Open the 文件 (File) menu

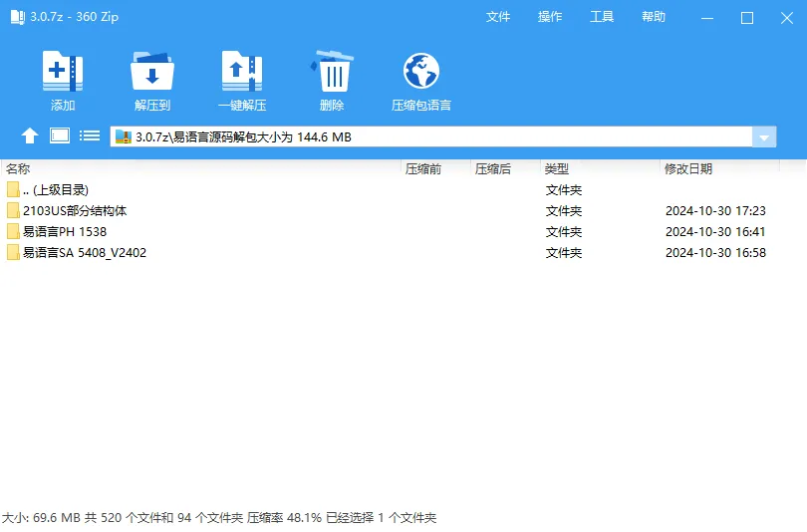[498, 17]
